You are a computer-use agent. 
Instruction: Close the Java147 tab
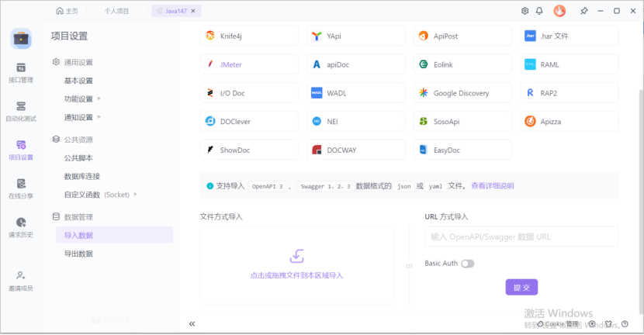(193, 11)
